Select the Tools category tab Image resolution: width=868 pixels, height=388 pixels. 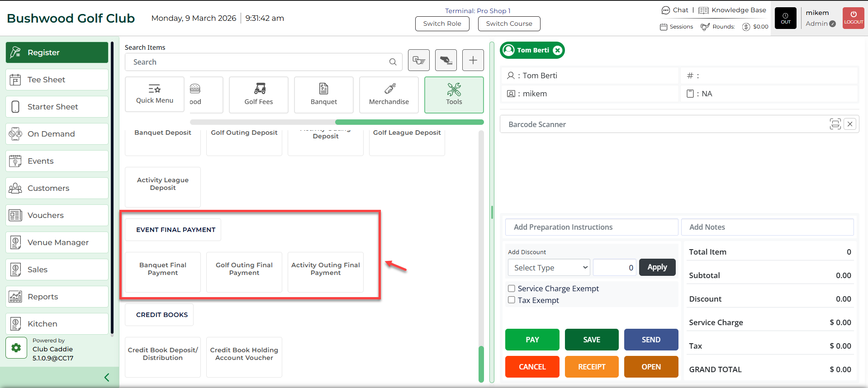(x=454, y=95)
